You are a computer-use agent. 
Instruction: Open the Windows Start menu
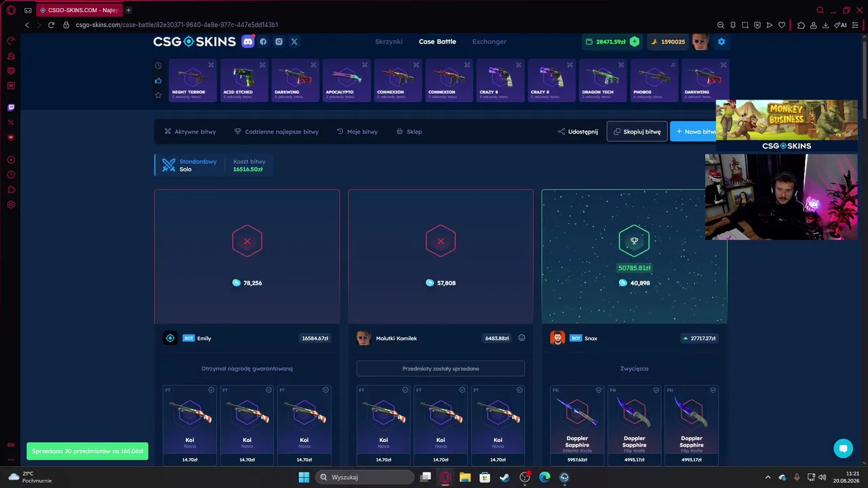(x=304, y=477)
